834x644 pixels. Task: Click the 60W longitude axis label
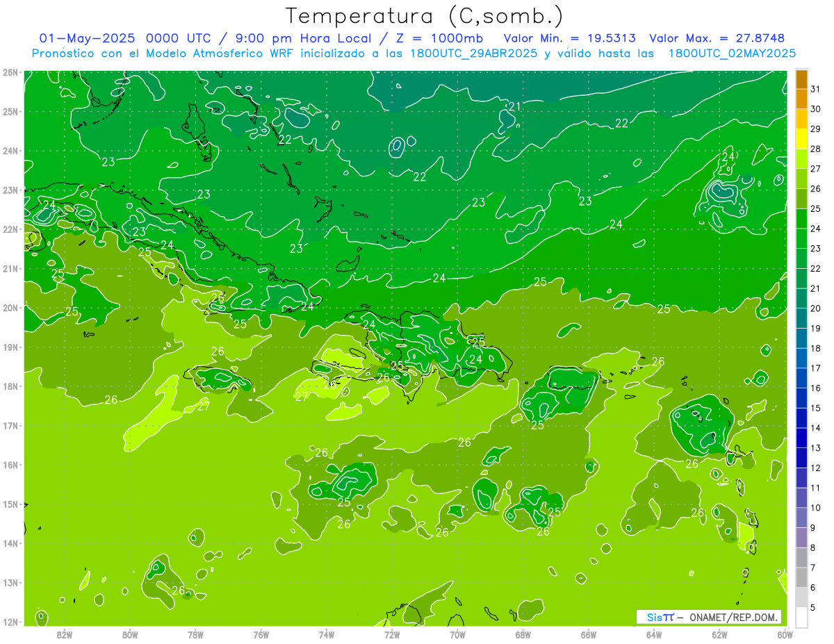[x=785, y=634]
